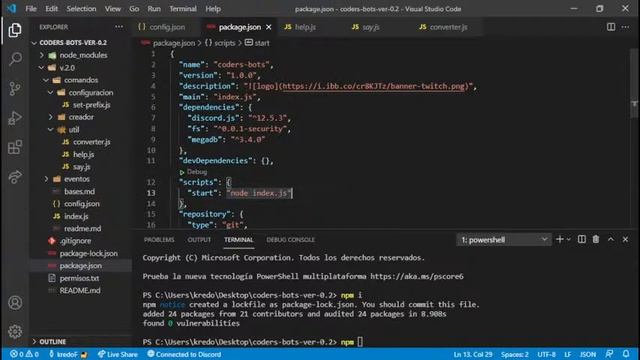Image resolution: width=640 pixels, height=360 pixels.
Task: Change indentation via Spaces: 2
Action: pos(515,354)
